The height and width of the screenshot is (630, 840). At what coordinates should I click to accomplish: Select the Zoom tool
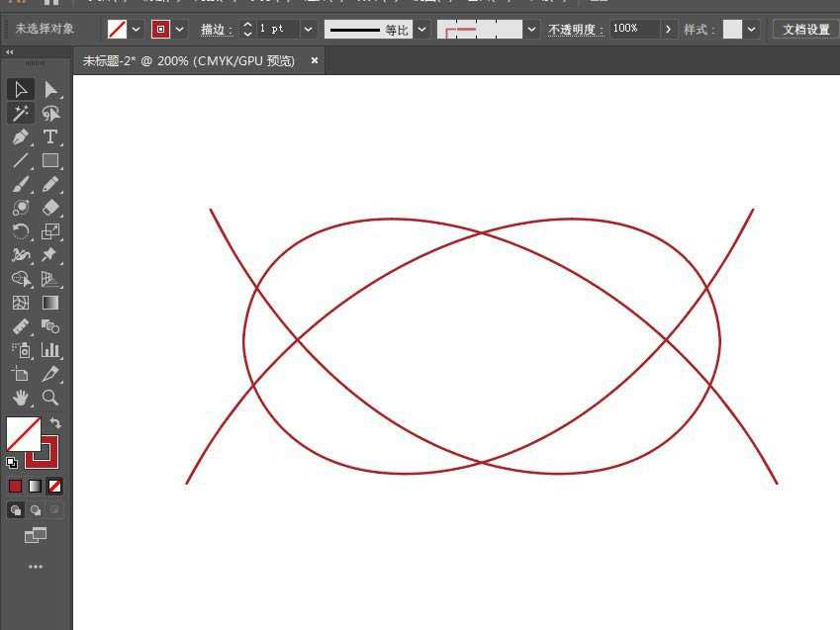coord(50,398)
